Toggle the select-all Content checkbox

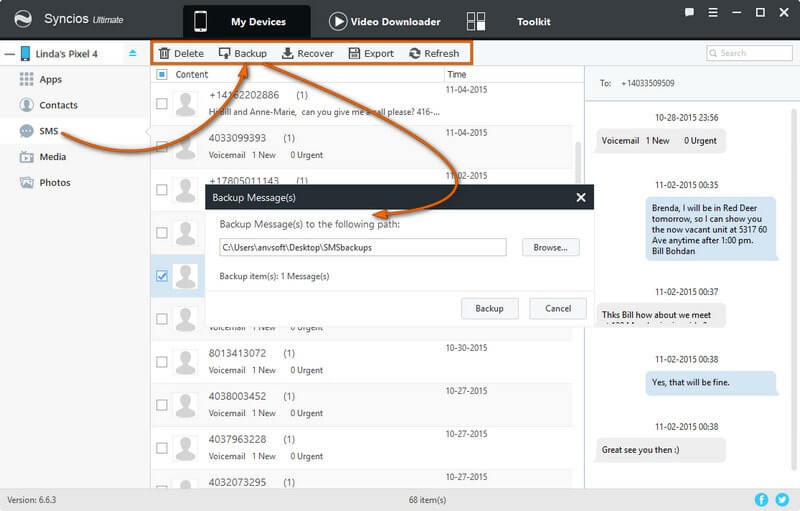coord(162,74)
